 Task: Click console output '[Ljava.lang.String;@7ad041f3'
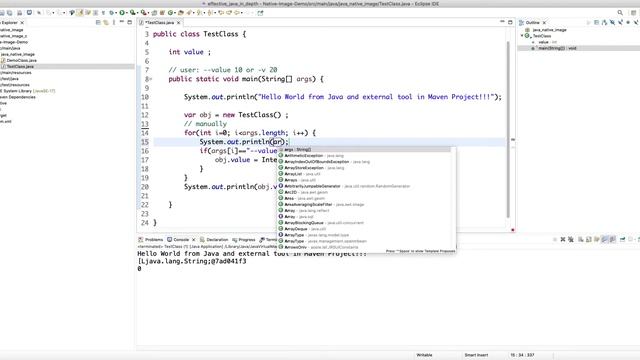coord(192,261)
